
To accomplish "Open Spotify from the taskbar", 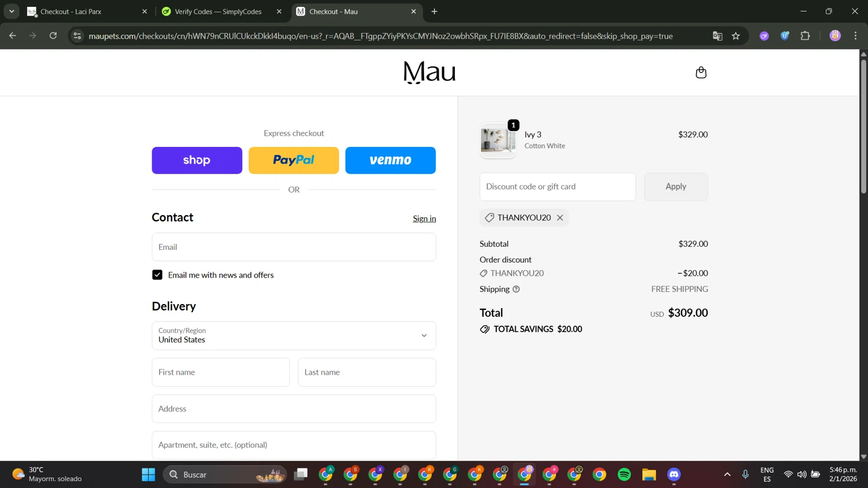I will click(624, 475).
